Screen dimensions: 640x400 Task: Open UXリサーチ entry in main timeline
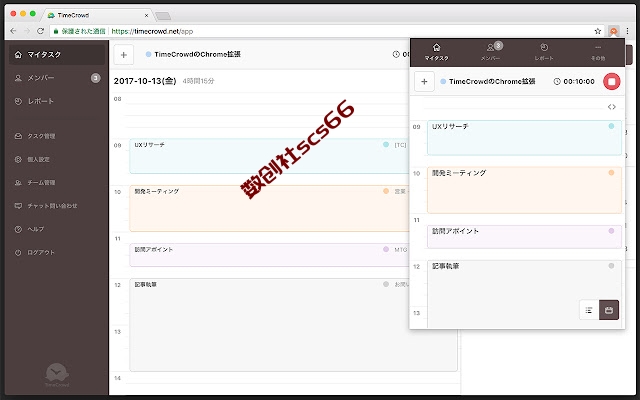click(x=269, y=156)
